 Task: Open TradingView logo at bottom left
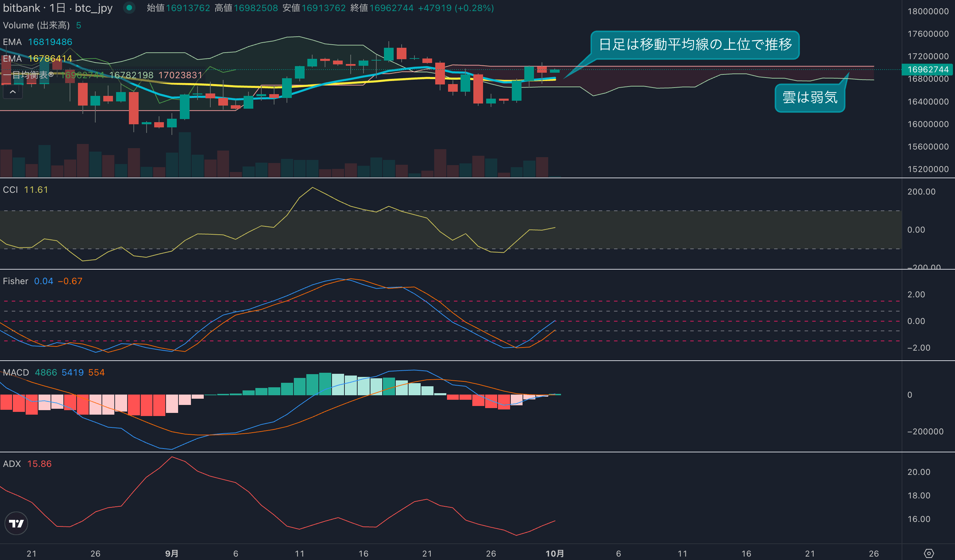(16, 523)
